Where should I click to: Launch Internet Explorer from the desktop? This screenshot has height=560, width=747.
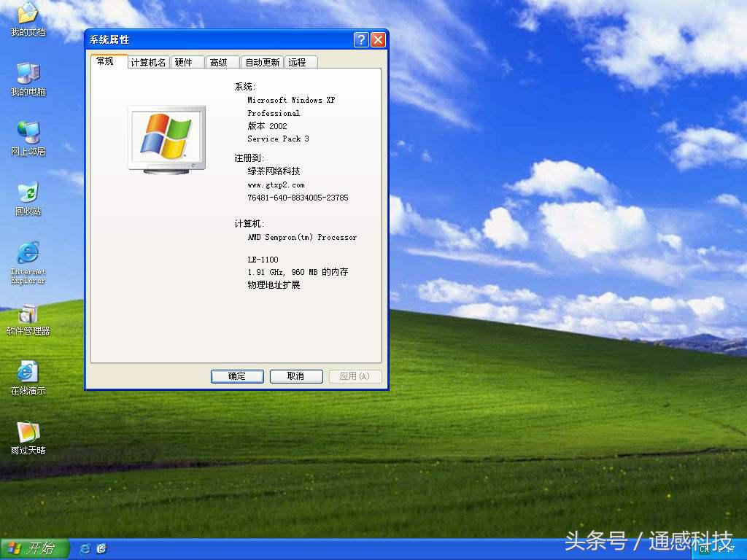(x=28, y=255)
